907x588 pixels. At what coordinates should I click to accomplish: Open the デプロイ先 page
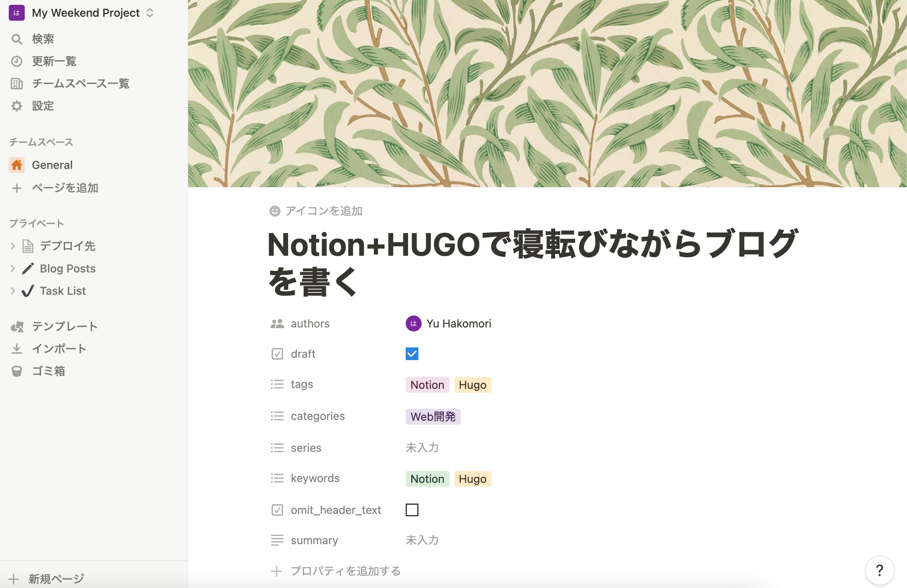(x=68, y=246)
